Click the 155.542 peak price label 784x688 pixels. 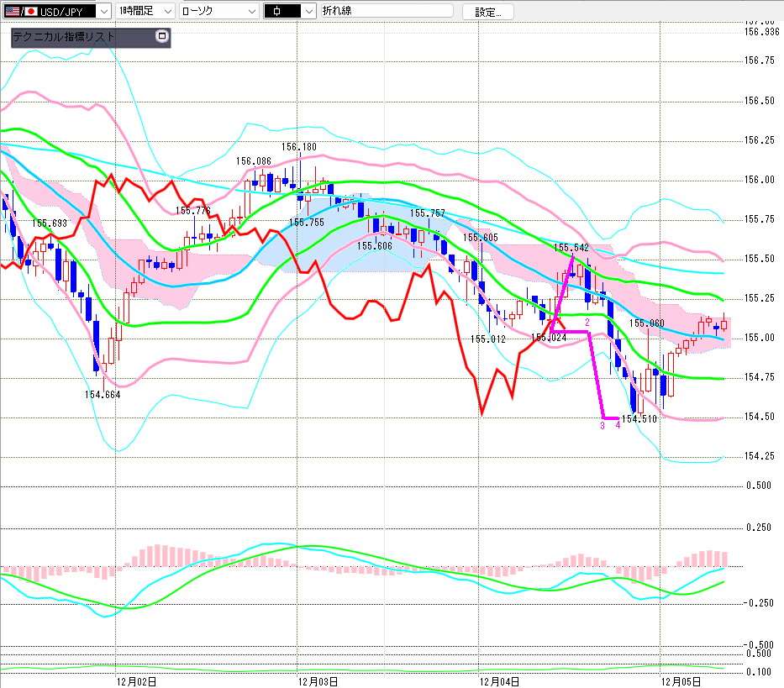click(571, 248)
